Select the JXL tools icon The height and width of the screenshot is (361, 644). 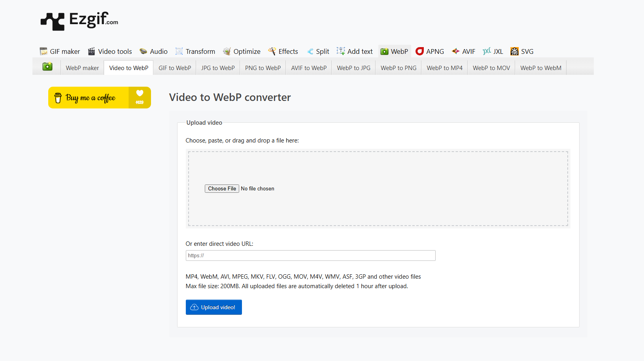(x=487, y=51)
